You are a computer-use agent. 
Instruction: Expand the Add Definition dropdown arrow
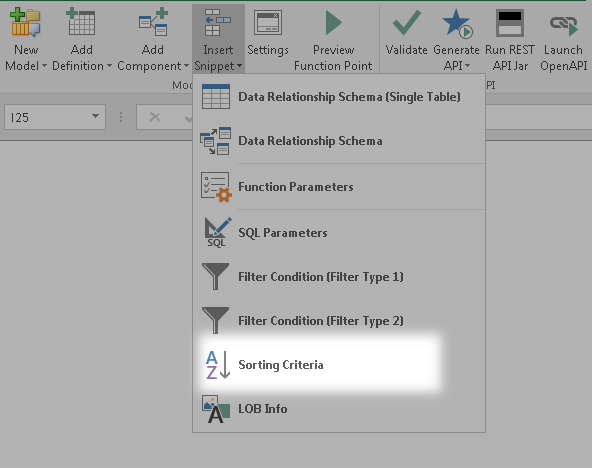point(109,66)
